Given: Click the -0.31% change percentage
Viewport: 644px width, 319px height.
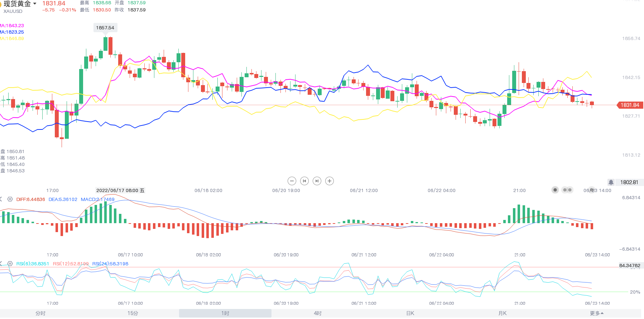Looking at the screenshot, I should pos(68,10).
